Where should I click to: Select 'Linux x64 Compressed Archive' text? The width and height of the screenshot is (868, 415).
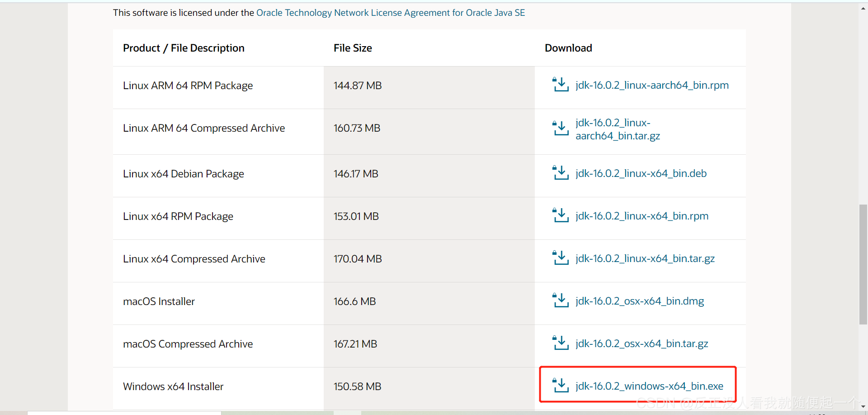[194, 259]
